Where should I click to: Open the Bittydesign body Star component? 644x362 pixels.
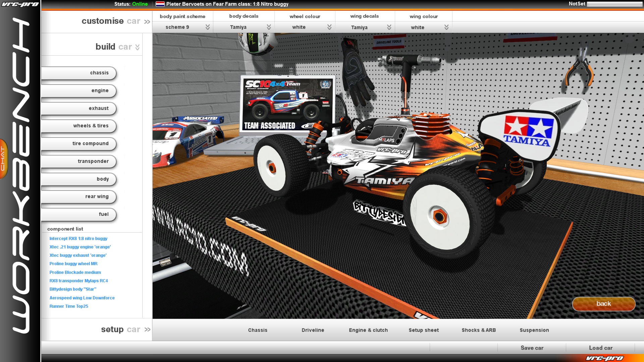(72, 289)
